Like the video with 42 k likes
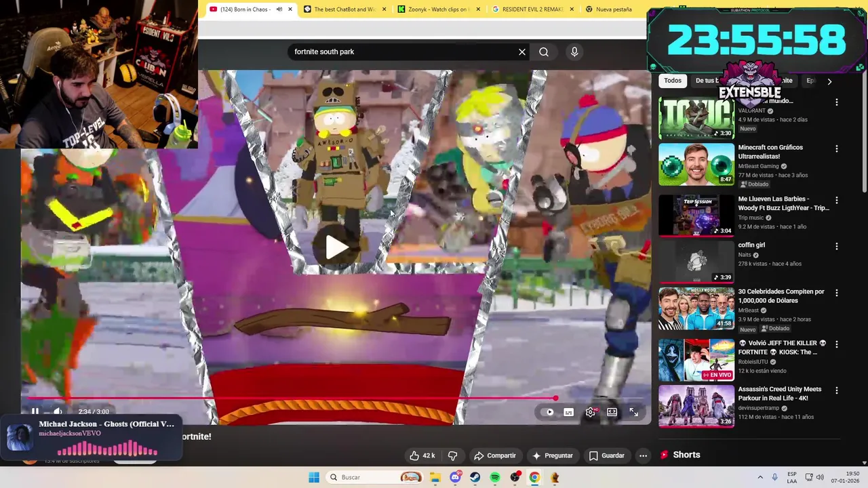868x488 pixels. click(x=422, y=455)
